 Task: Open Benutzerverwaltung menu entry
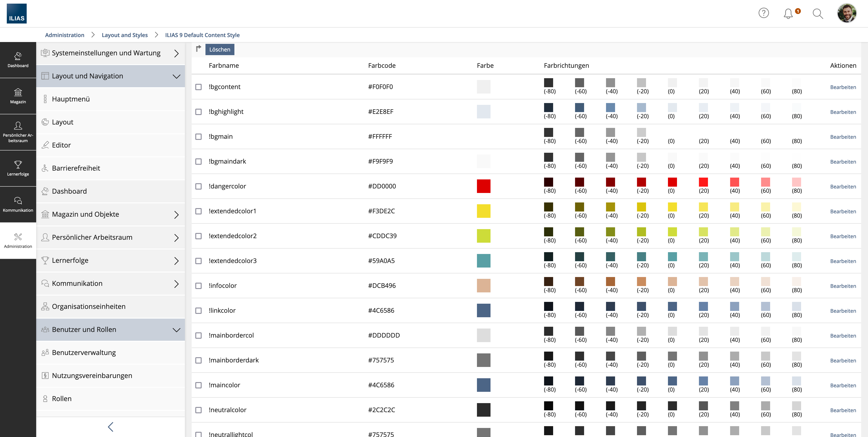[84, 352]
